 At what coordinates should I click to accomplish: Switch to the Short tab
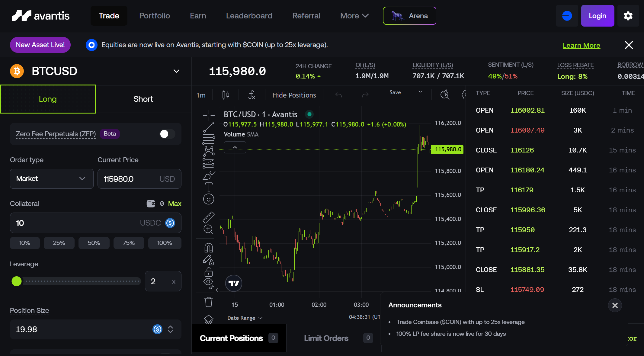point(143,99)
